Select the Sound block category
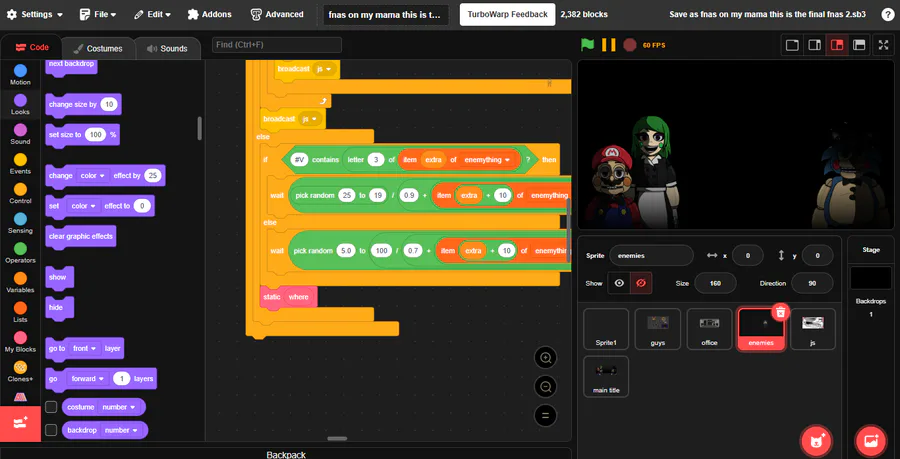The image size is (900, 459). point(20,135)
